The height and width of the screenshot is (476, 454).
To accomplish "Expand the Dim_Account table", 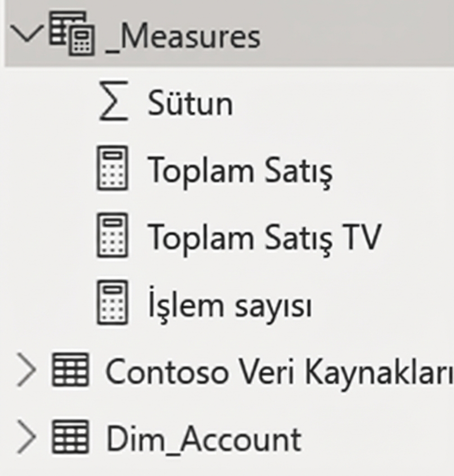I will point(27,436).
